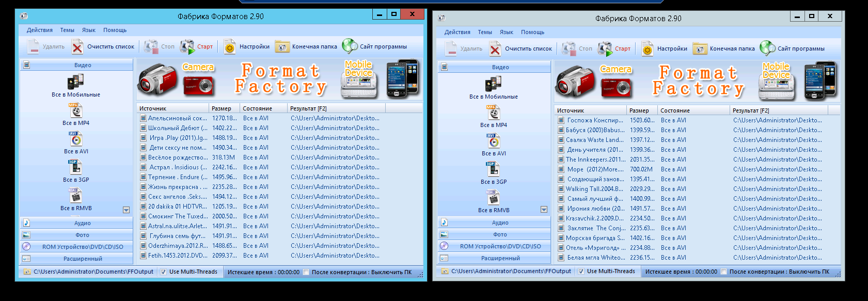Click Старт icon in left window toolbar
868x301 pixels.
click(187, 46)
